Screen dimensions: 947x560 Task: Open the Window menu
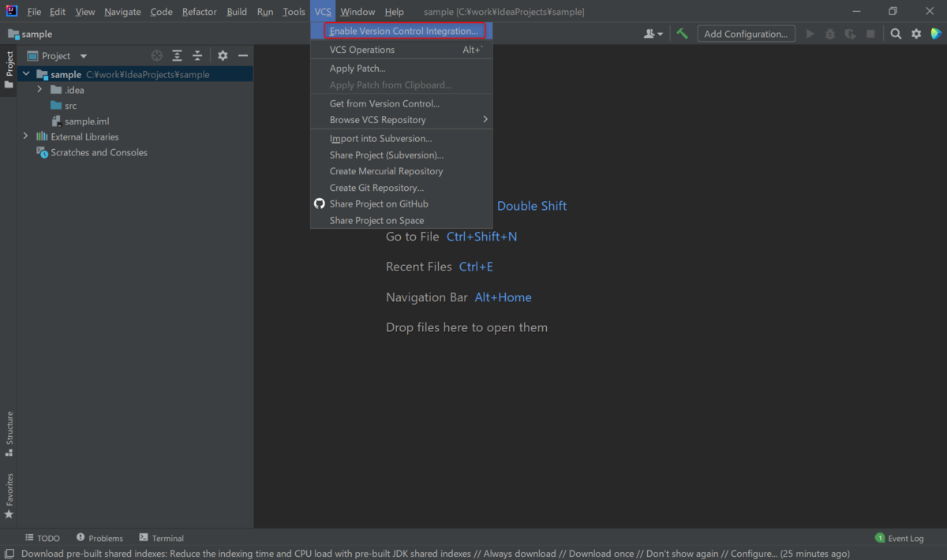pos(357,12)
